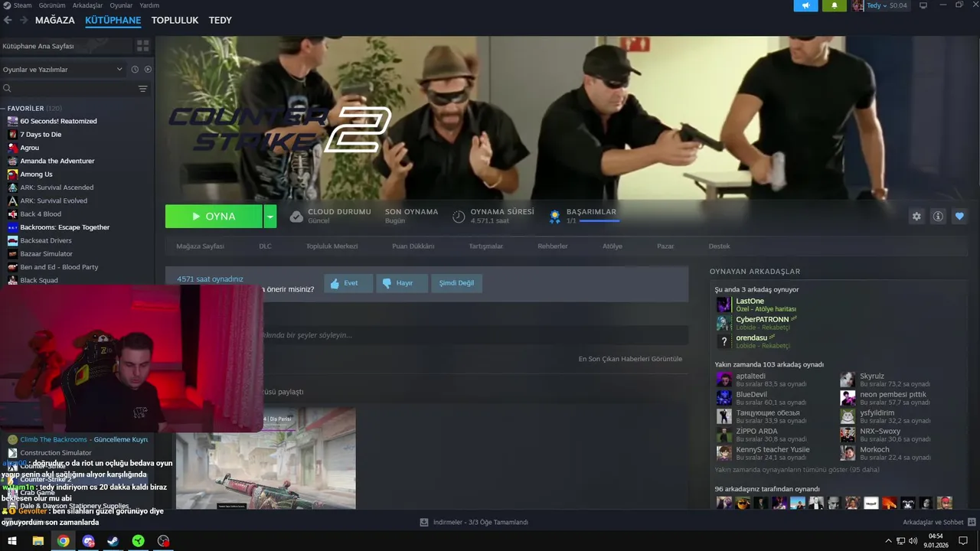Open the Arkadaşlar menu

coord(87,5)
